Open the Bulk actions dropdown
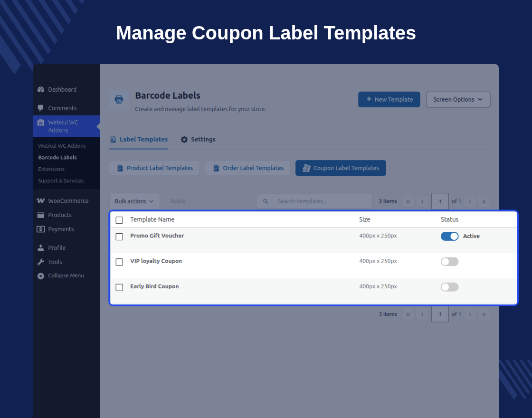This screenshot has width=532, height=418. point(134,201)
